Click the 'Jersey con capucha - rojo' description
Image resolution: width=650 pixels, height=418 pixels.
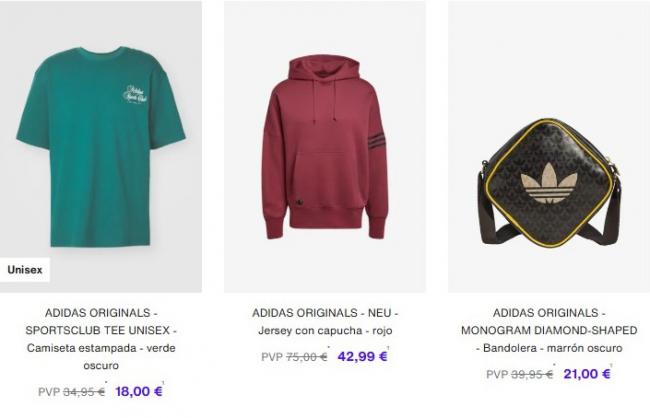click(325, 331)
